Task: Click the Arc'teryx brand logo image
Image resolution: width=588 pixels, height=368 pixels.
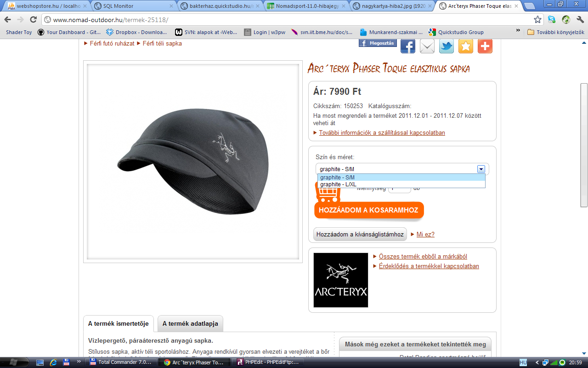Action: pyautogui.click(x=340, y=280)
